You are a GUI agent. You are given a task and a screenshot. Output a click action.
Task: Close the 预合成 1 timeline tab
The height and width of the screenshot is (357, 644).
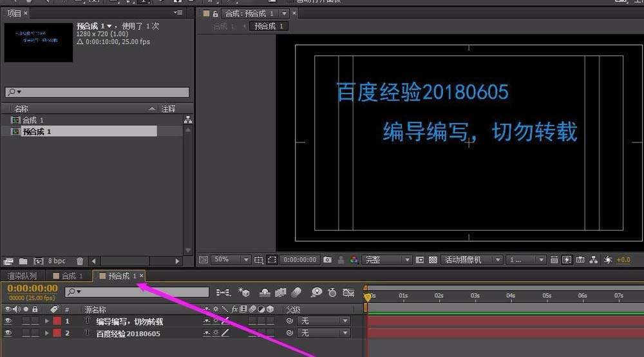(141, 276)
